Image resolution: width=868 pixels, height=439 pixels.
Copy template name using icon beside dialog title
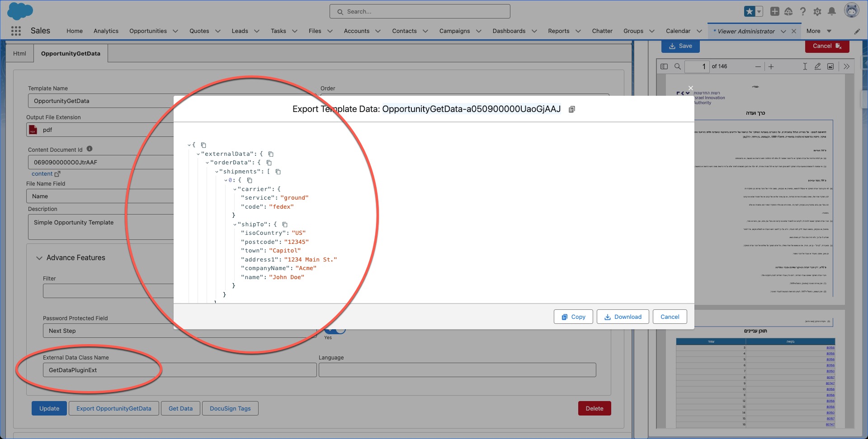(571, 109)
